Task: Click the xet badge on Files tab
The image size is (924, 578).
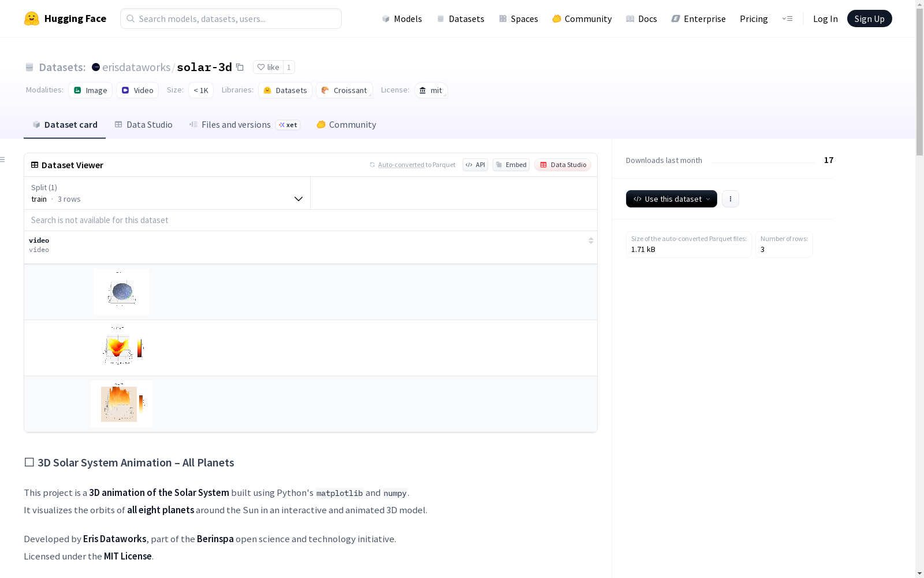Action: pyautogui.click(x=288, y=125)
